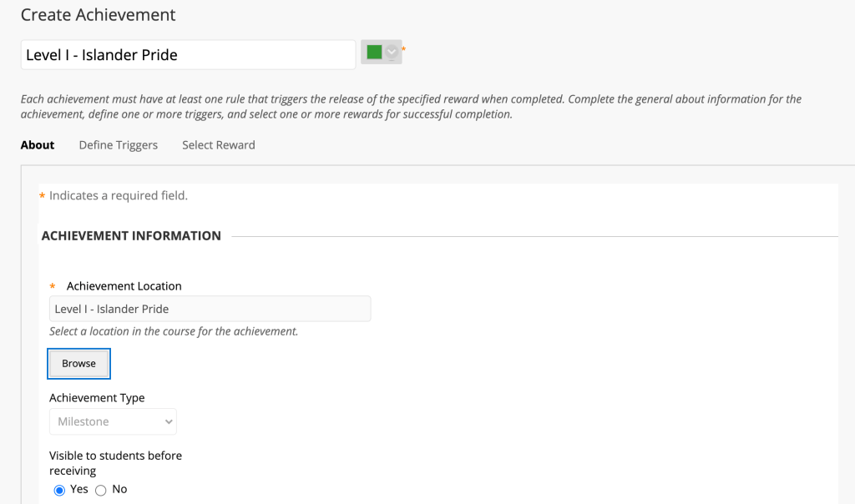Click the asterisk before Achievement Location label
Screen dimensions: 855x504
(53, 287)
